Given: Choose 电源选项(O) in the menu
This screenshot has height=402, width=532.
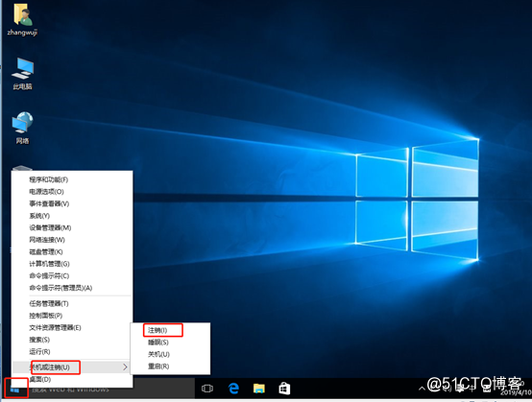Looking at the screenshot, I should point(72,192).
